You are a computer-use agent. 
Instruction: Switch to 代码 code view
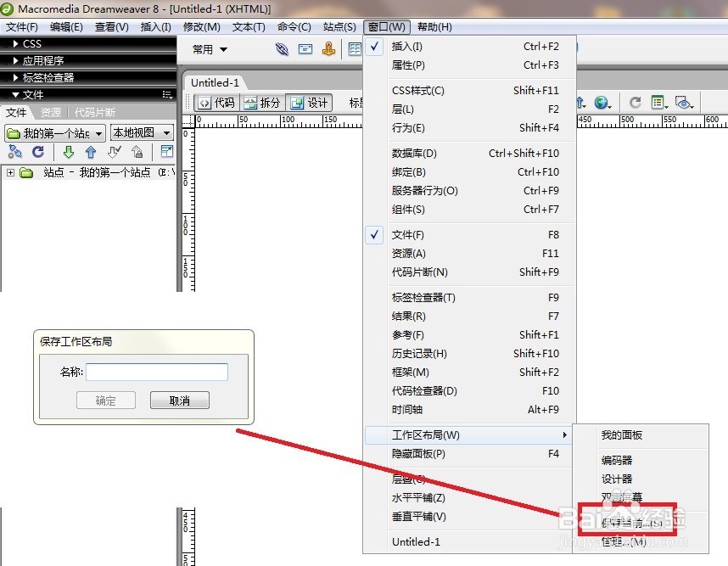click(x=217, y=103)
